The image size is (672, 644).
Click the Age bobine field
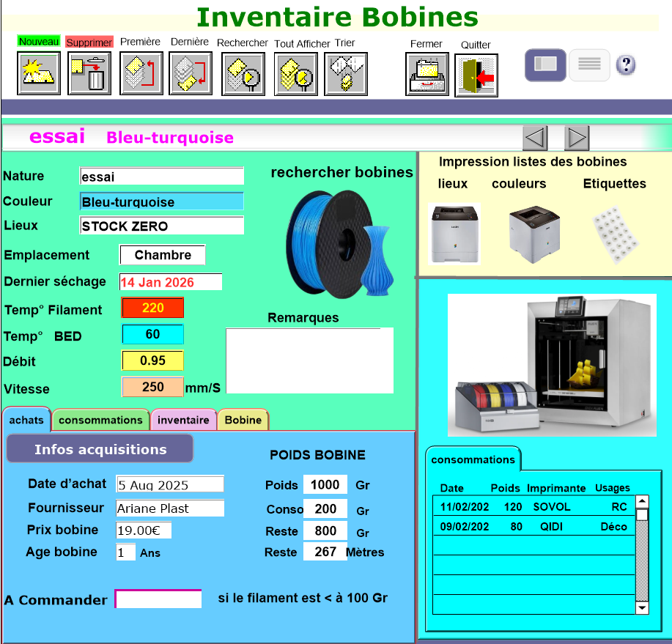(125, 552)
